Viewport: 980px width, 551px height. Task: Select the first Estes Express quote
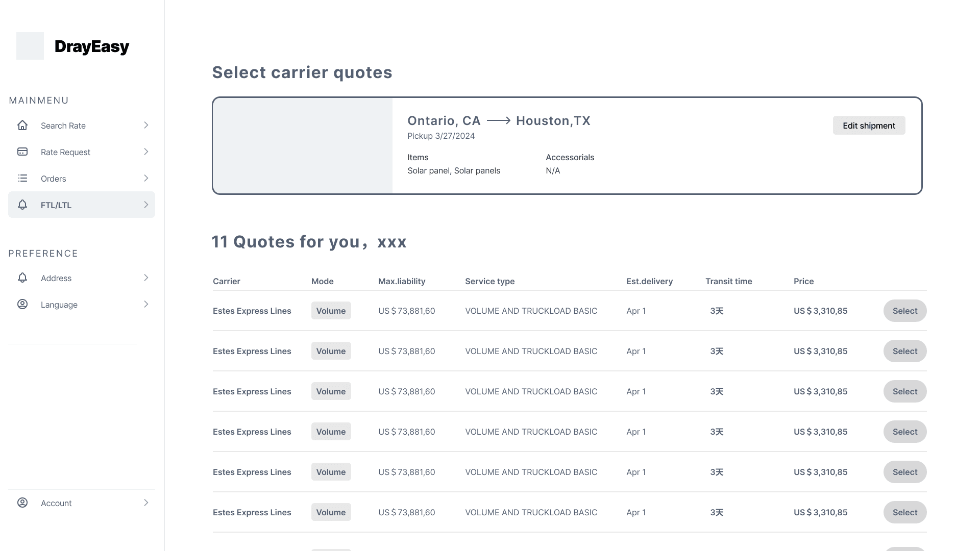point(904,311)
